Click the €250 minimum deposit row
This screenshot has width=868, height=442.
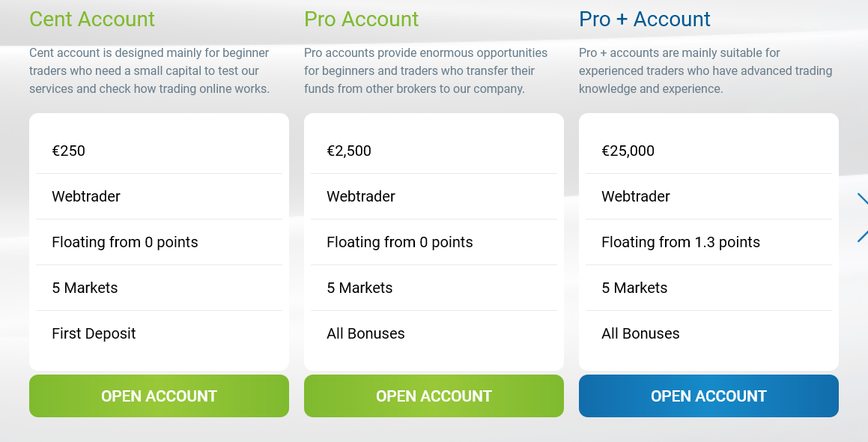(159, 151)
